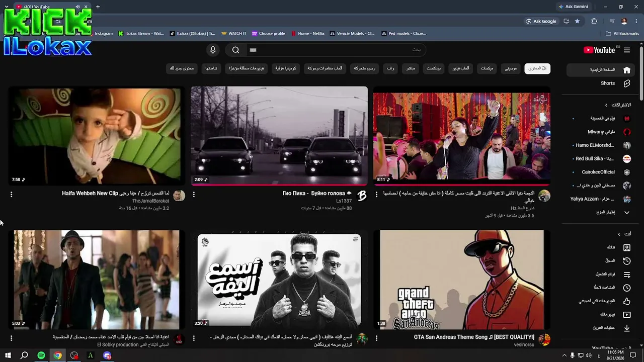Click the Ls1337 channel avatar
The height and width of the screenshot is (362, 644).
tap(362, 196)
